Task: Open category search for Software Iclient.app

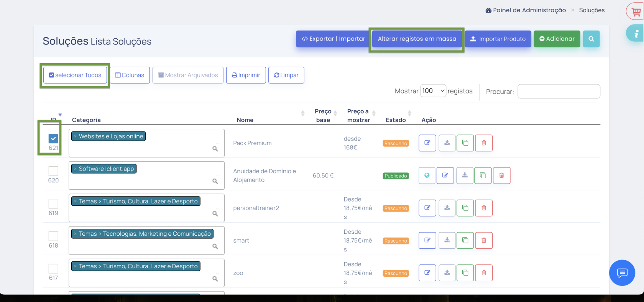Action: tap(215, 181)
